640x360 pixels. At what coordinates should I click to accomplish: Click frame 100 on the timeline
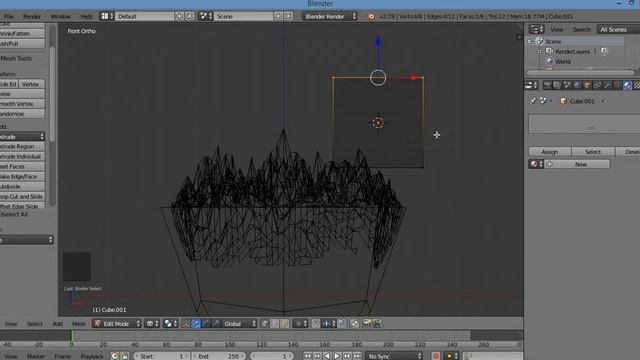click(230, 344)
